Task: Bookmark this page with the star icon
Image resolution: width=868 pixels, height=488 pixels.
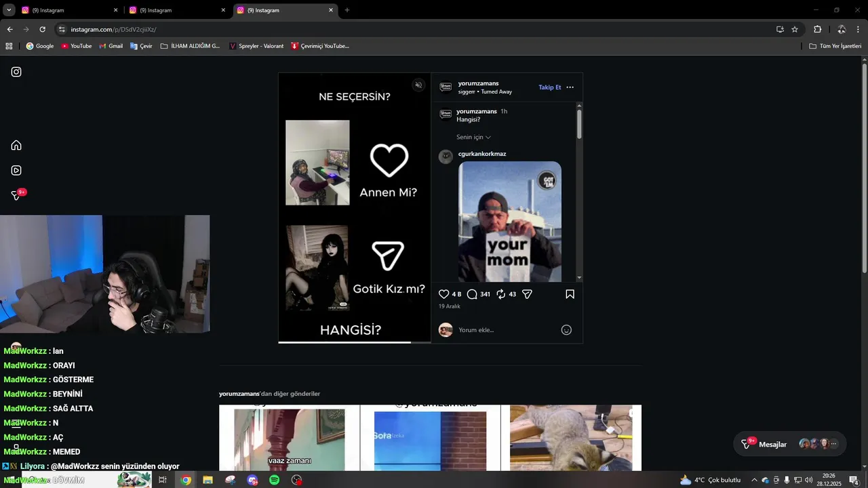Action: [x=795, y=29]
